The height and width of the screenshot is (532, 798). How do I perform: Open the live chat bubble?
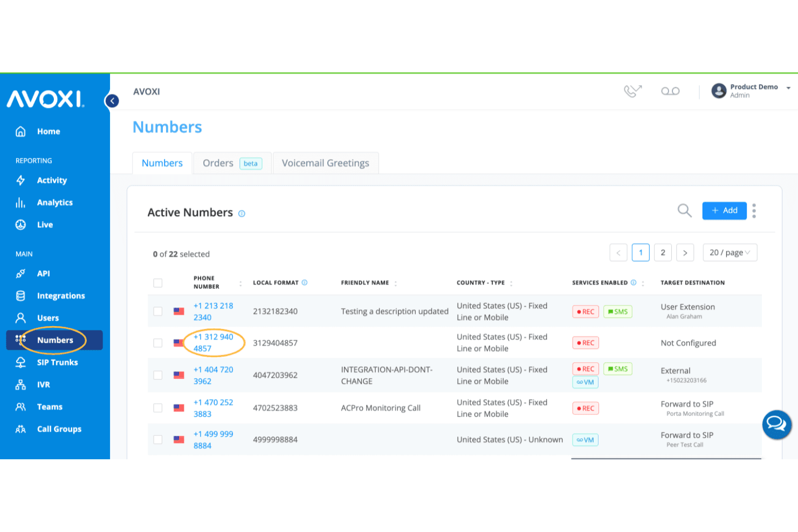point(777,424)
